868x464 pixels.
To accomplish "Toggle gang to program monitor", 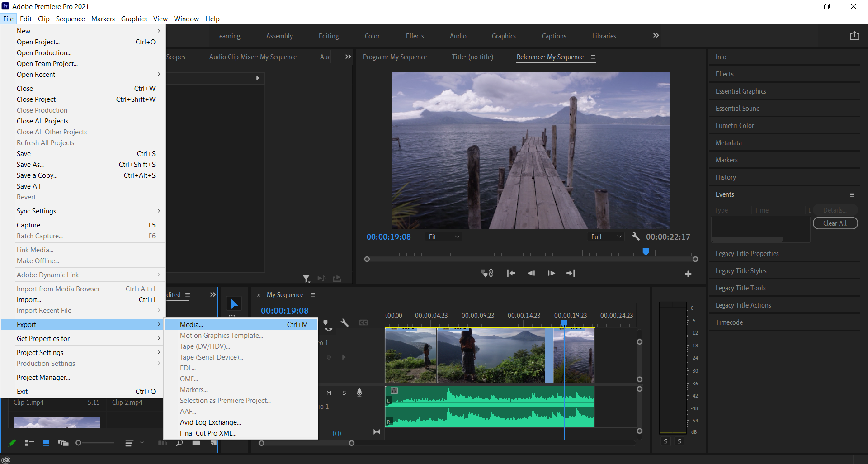I will tap(486, 273).
